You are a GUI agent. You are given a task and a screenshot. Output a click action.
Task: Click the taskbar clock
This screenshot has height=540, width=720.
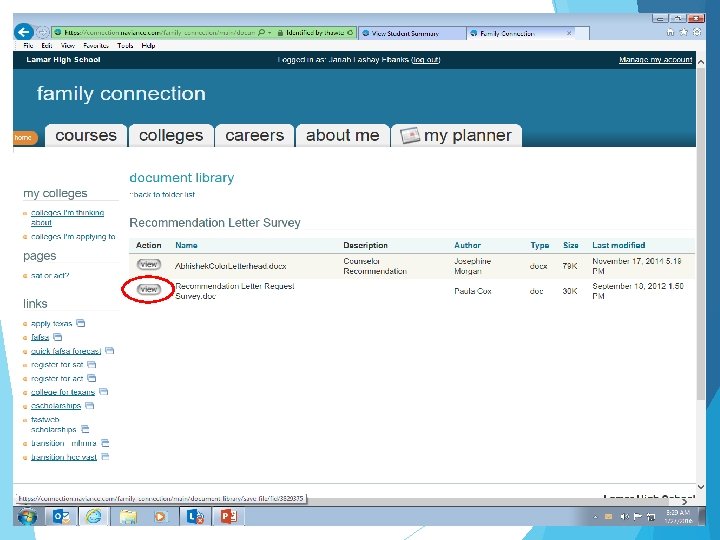point(678,517)
